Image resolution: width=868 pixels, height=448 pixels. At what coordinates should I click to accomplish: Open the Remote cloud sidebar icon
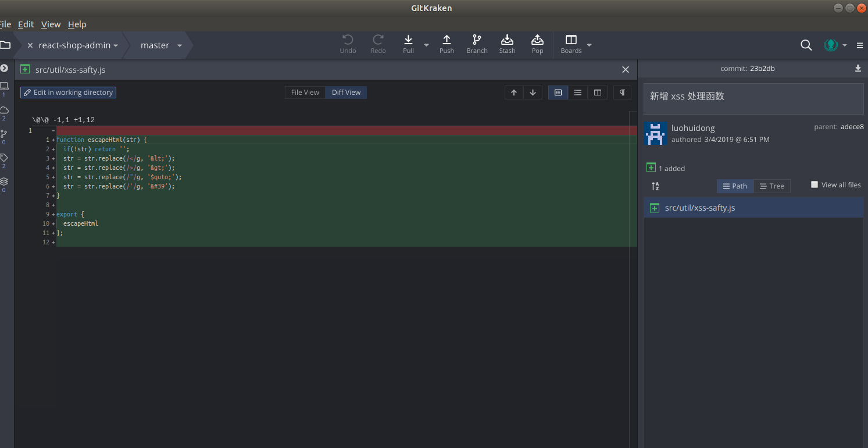coord(4,110)
